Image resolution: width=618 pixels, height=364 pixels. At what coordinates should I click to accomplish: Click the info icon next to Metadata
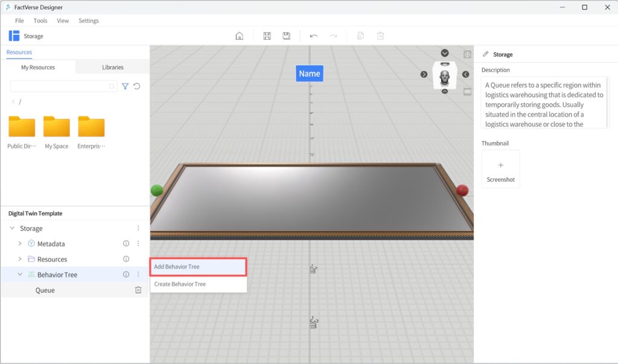coord(126,243)
